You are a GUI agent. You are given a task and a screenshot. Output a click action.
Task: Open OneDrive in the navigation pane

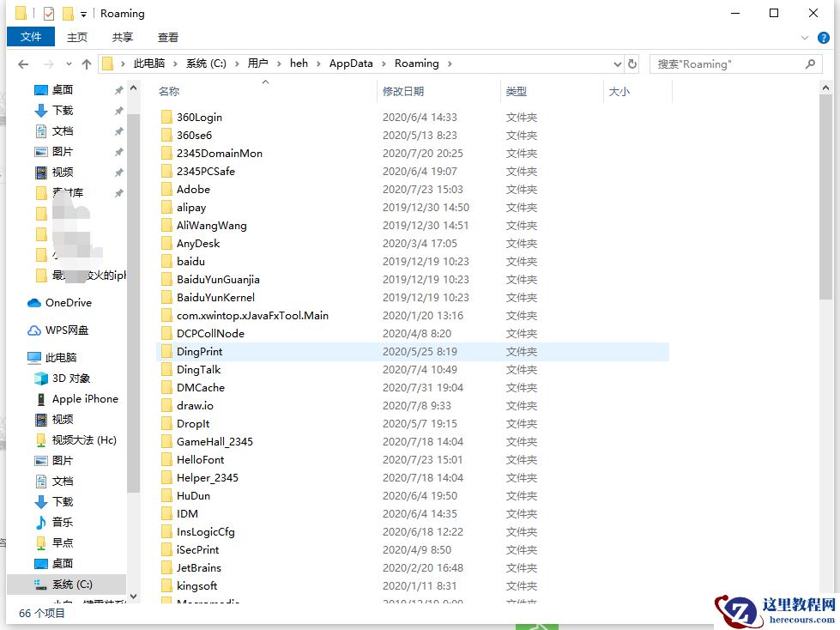coord(68,303)
